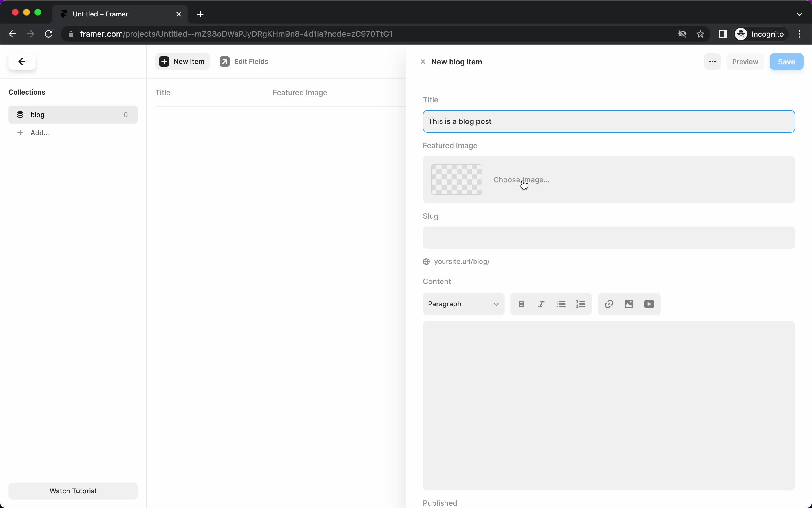812x508 pixels.
Task: Go back using the Framer back arrow
Action: pos(22,62)
